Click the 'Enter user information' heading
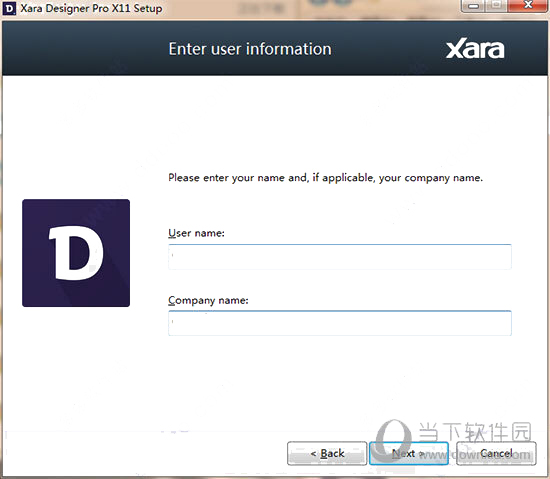The height and width of the screenshot is (479, 550). (250, 49)
